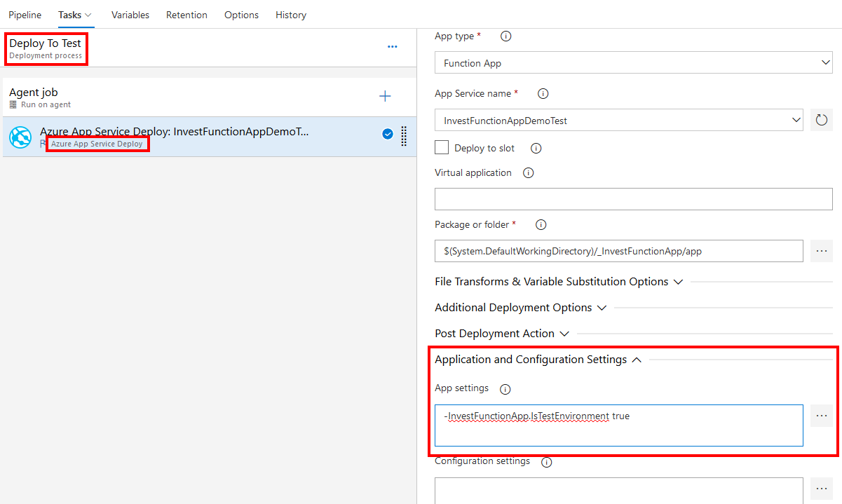Enable the Deploy to slot checkbox
This screenshot has width=842, height=504.
point(441,147)
